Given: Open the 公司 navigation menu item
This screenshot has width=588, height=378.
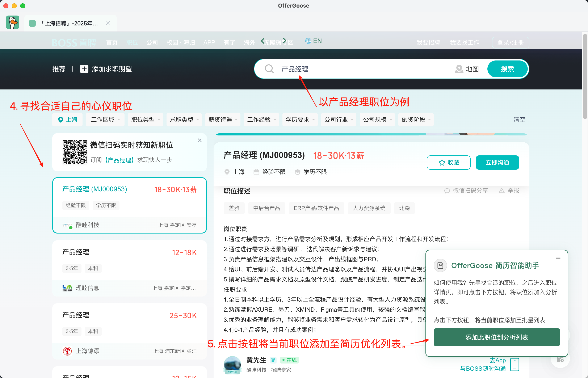Looking at the screenshot, I should tap(152, 43).
